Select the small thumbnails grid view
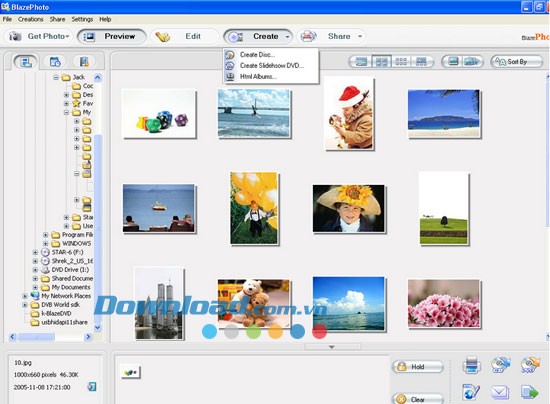Image resolution: width=550 pixels, height=404 pixels. click(x=401, y=62)
